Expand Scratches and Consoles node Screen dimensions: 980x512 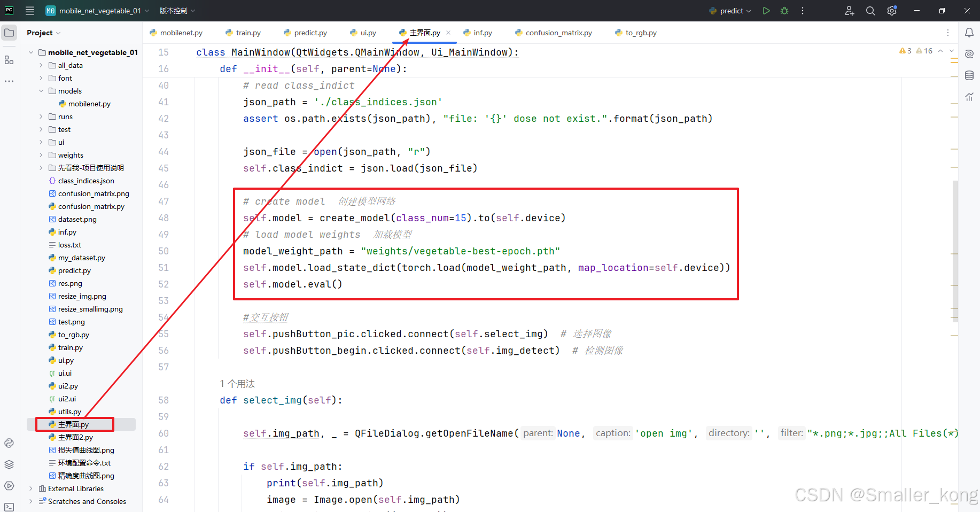point(31,501)
